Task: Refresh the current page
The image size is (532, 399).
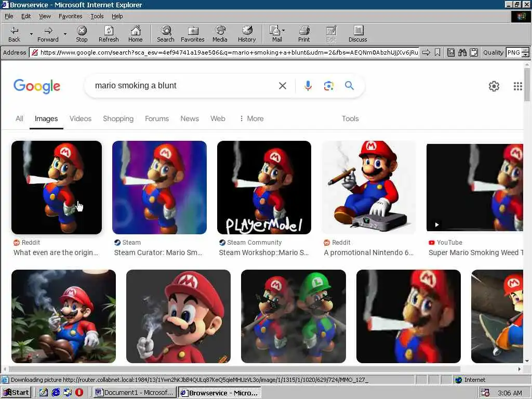Action: [109, 34]
